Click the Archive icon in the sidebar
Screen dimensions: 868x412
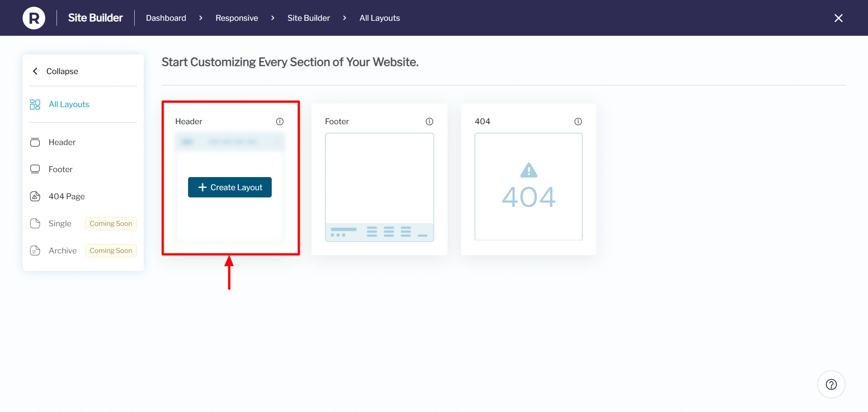35,251
